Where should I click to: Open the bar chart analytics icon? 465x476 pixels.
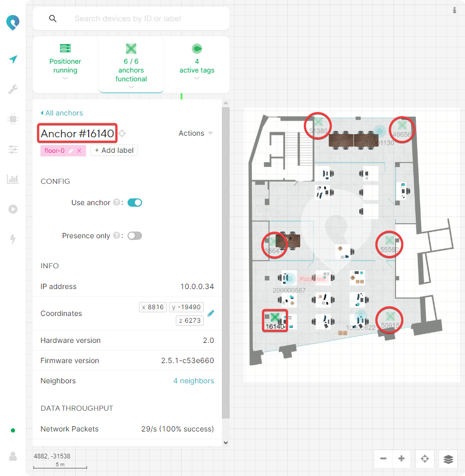point(13,179)
